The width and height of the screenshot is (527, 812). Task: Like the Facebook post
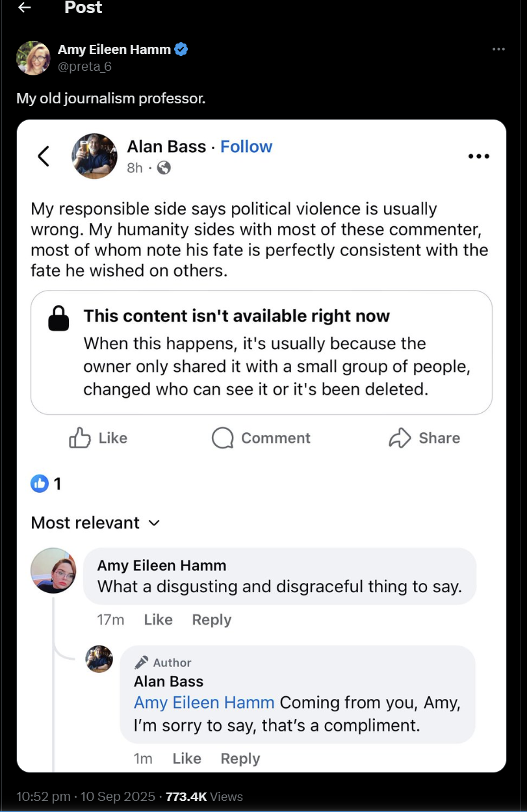[x=99, y=438]
